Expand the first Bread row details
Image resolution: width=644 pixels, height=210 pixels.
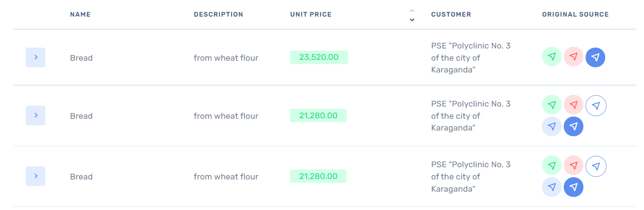pos(36,57)
